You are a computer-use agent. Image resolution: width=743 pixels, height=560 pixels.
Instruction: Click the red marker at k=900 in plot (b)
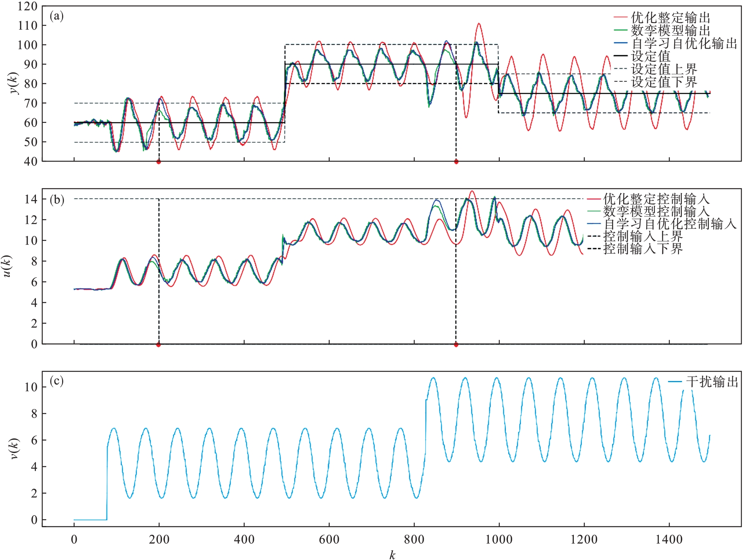[x=456, y=345]
